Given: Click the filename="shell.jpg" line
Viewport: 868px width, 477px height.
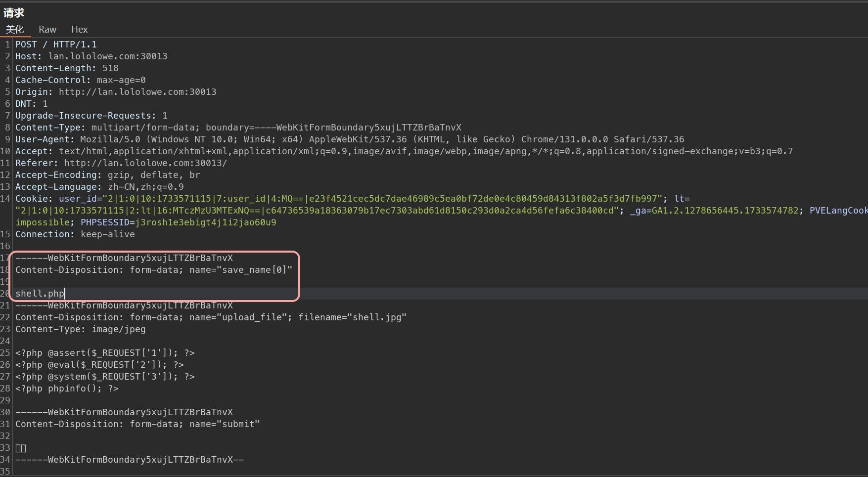Looking at the screenshot, I should click(211, 317).
